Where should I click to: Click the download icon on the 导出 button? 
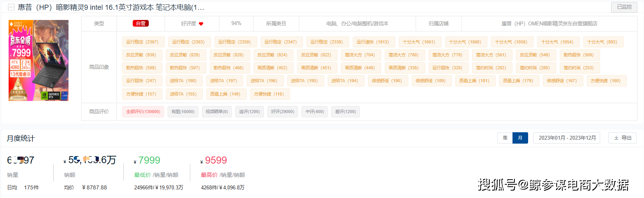(616, 138)
